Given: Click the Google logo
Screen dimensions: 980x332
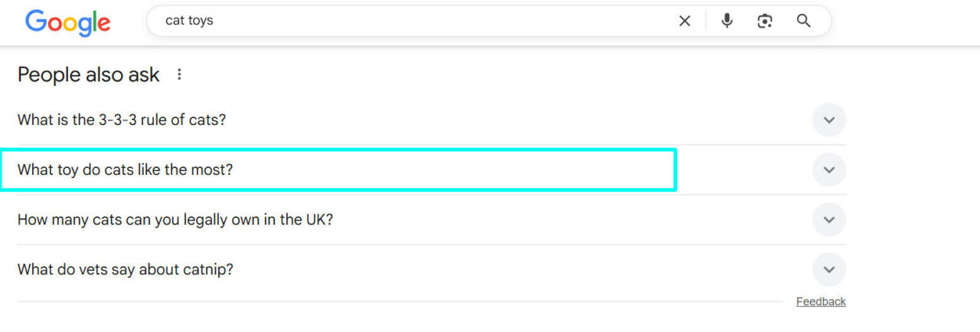Looking at the screenshot, I should tap(67, 21).
